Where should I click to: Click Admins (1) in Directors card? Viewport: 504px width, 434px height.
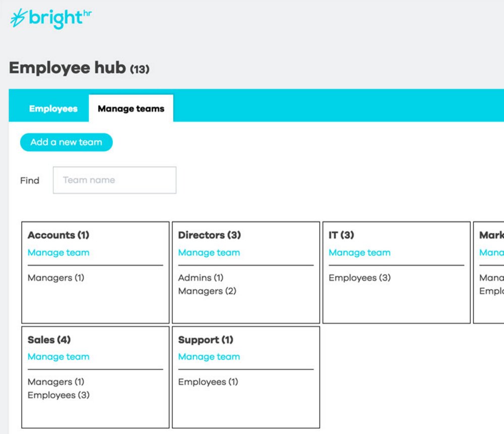pos(201,278)
